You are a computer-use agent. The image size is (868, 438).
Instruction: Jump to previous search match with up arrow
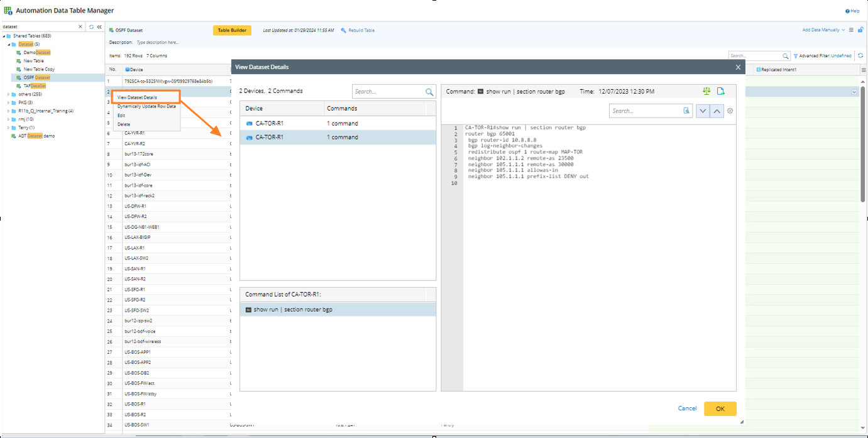(717, 111)
